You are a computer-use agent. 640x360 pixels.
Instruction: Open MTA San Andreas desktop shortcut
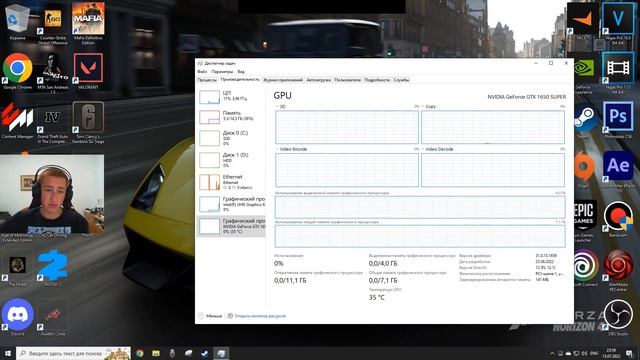[x=53, y=73]
